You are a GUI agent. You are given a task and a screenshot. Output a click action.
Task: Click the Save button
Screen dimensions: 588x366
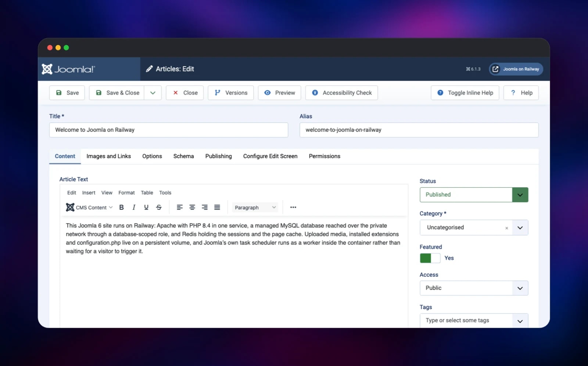(67, 93)
